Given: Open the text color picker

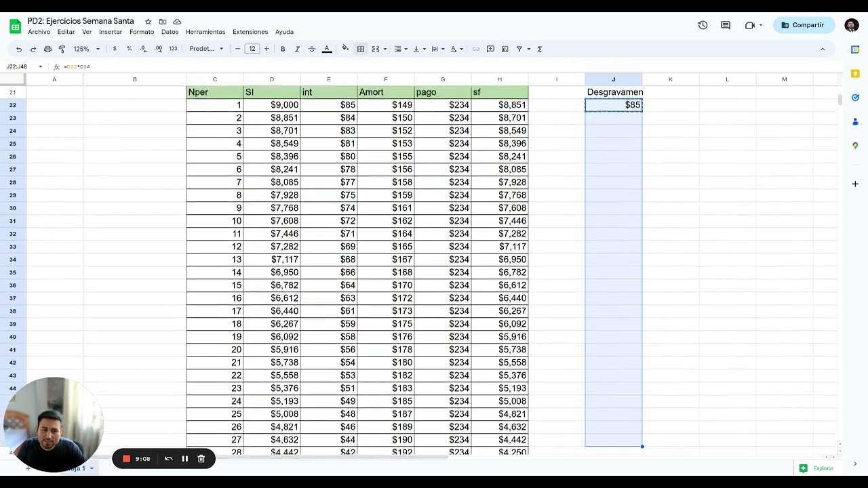Looking at the screenshot, I should [x=327, y=49].
